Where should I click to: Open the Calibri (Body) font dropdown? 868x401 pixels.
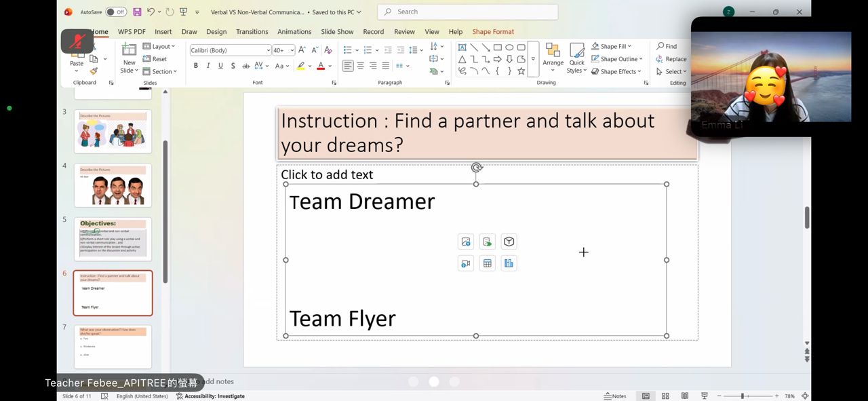click(x=230, y=50)
